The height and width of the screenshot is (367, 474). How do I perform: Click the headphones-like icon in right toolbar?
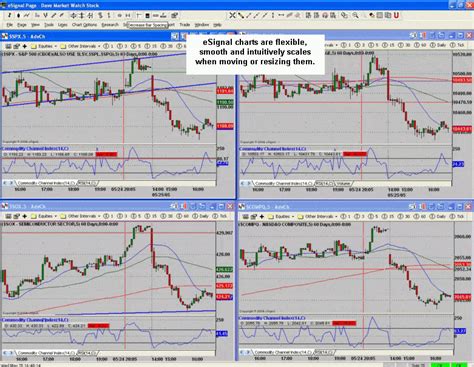click(x=325, y=15)
